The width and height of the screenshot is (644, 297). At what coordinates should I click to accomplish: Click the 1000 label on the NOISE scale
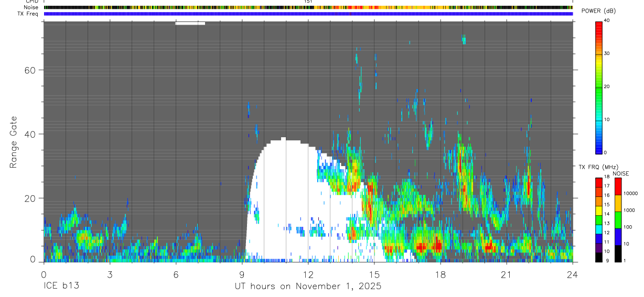click(629, 211)
